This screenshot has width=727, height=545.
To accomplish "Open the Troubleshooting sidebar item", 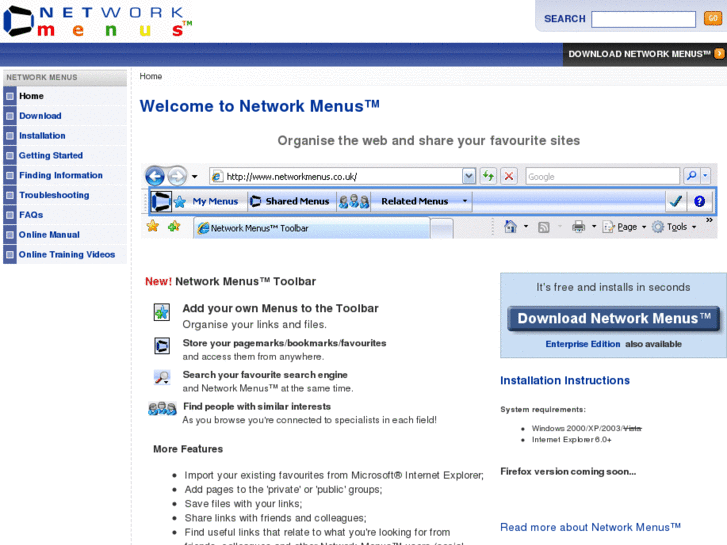I will 54,195.
